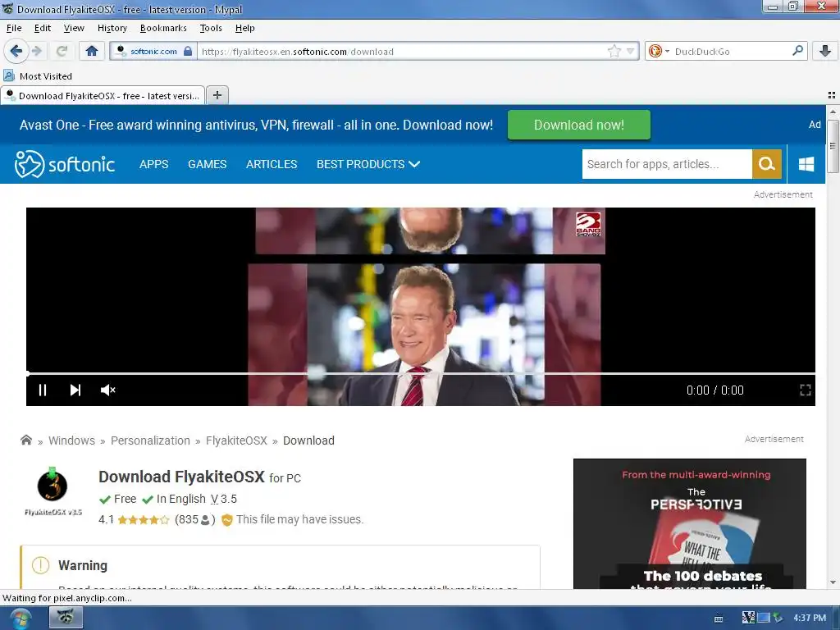
Task: Go back with the browser back arrow
Action: [x=16, y=51]
